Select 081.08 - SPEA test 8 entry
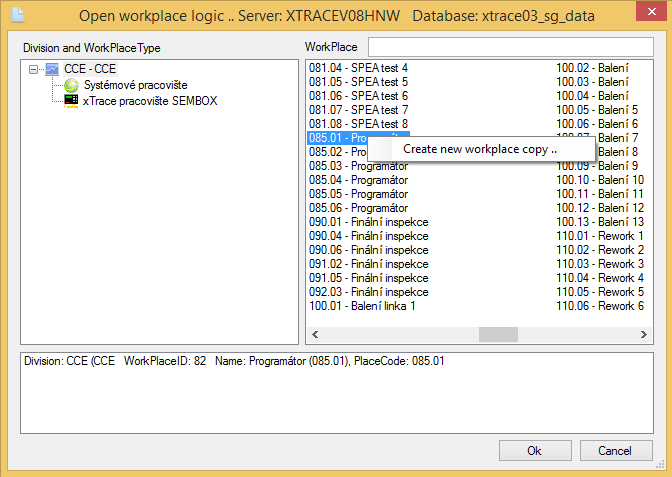The height and width of the screenshot is (477, 672). click(358, 124)
